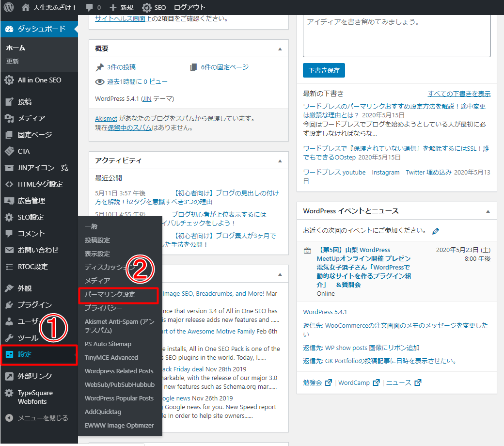The width and height of the screenshot is (504, 446).
Task: Open プライバシー in the settings submenu
Action: point(103,308)
